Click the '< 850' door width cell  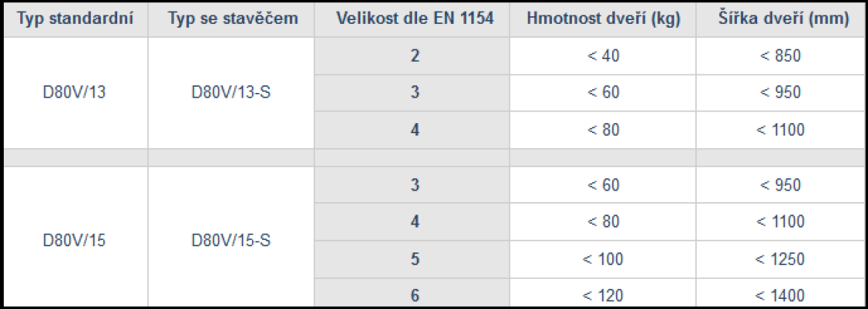tap(780, 56)
